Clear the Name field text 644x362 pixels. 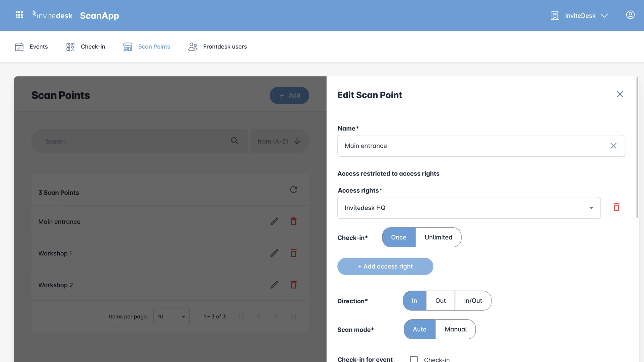(613, 146)
